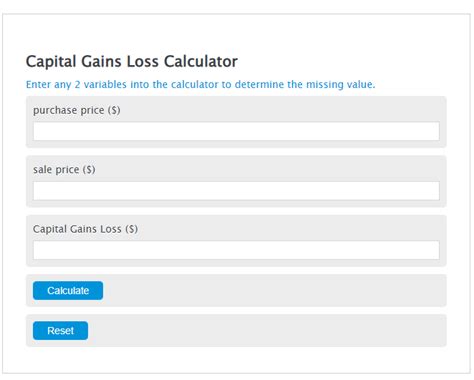The image size is (474, 380).
Task: Click the Reset button
Action: click(x=60, y=331)
